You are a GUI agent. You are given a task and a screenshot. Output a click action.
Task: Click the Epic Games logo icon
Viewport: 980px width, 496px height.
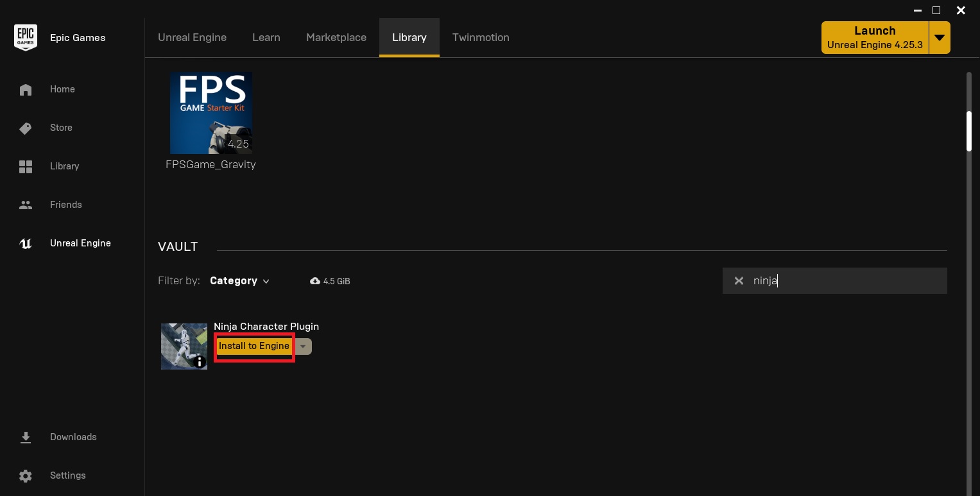[26, 38]
